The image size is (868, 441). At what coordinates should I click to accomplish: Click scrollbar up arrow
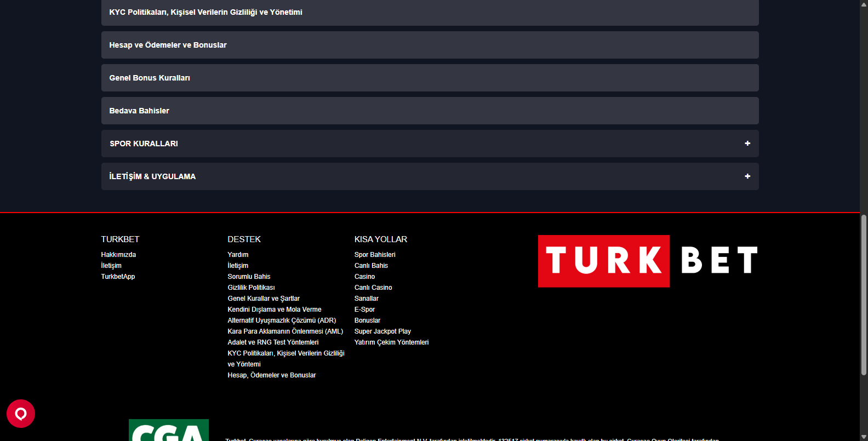(x=864, y=4)
